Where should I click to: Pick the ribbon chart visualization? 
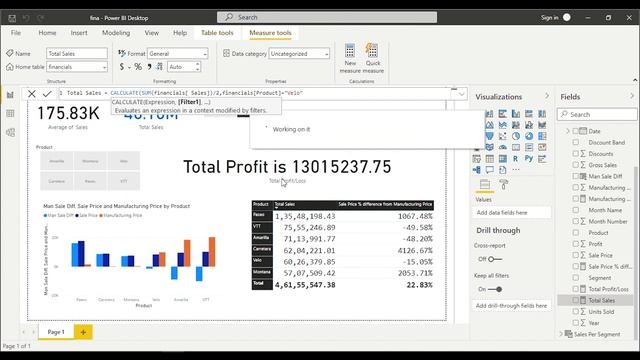click(542, 124)
